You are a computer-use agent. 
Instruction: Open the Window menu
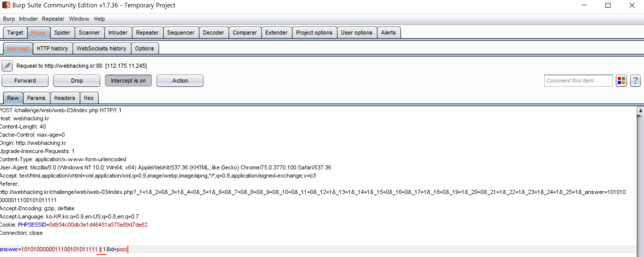(x=79, y=19)
